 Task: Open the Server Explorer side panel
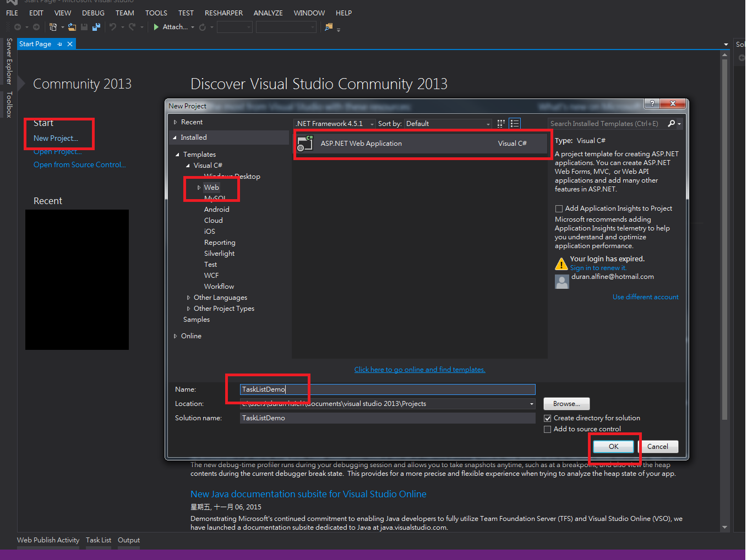(9, 61)
